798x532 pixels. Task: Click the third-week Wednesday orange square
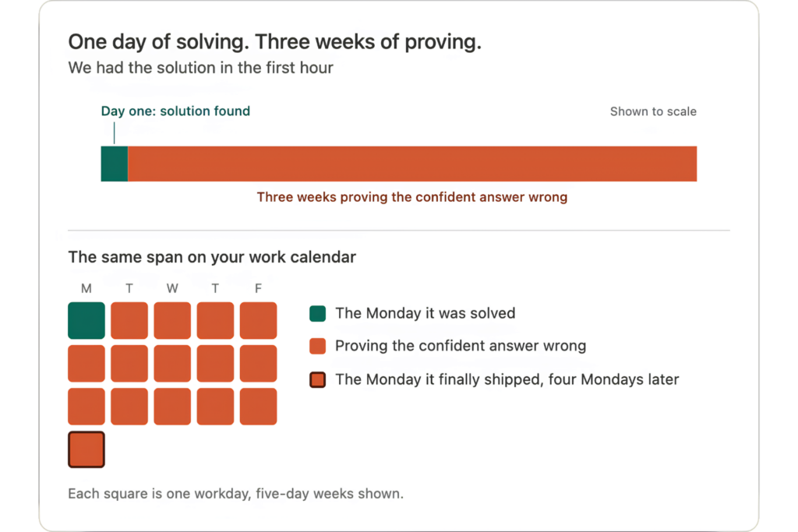(172, 407)
